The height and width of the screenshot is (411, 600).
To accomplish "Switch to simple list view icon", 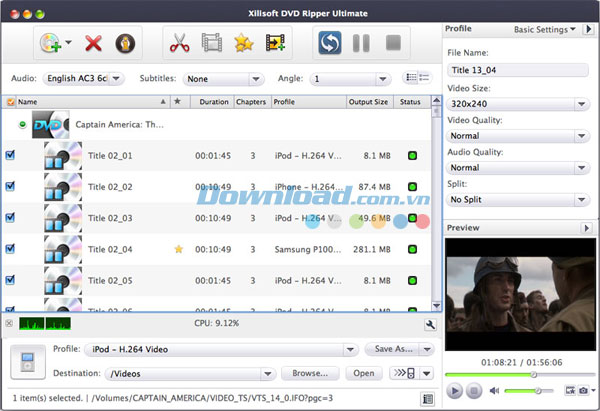I will click(424, 78).
